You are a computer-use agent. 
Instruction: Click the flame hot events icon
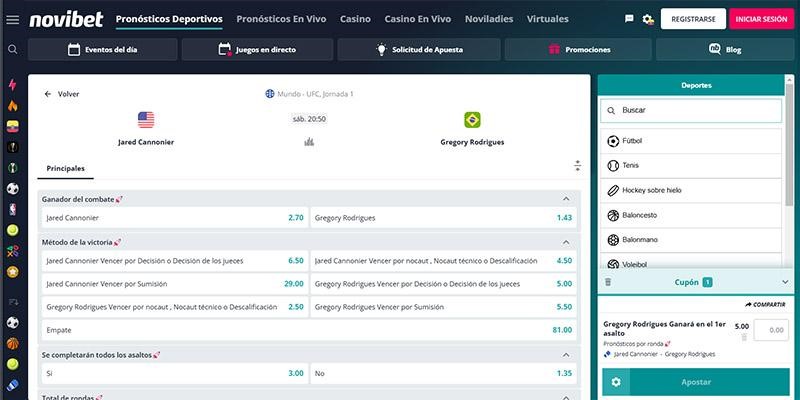13,106
